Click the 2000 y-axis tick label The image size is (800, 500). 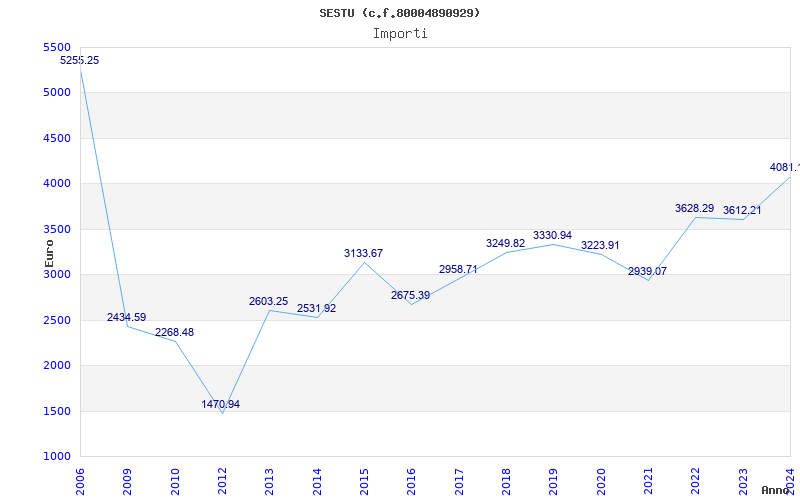57,366
